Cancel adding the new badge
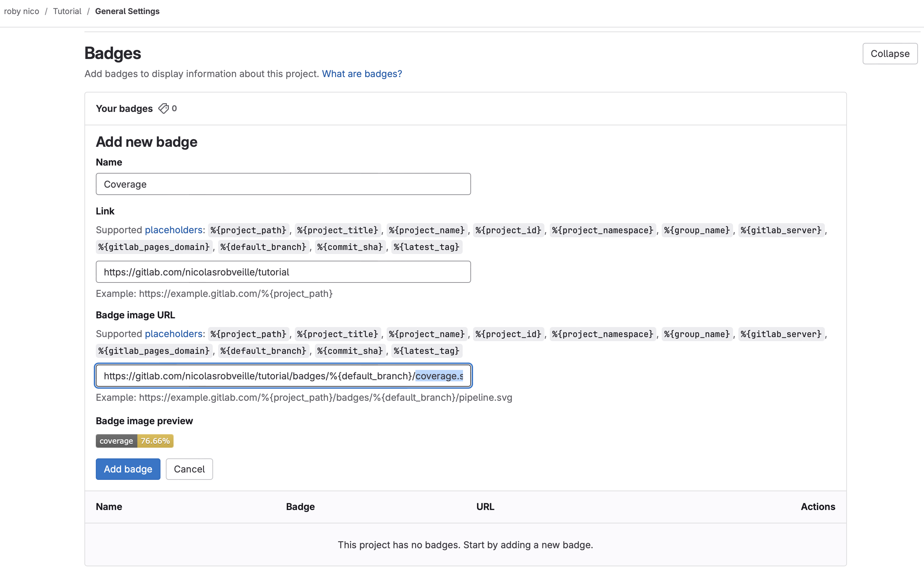Image resolution: width=924 pixels, height=573 pixels. pyautogui.click(x=189, y=469)
